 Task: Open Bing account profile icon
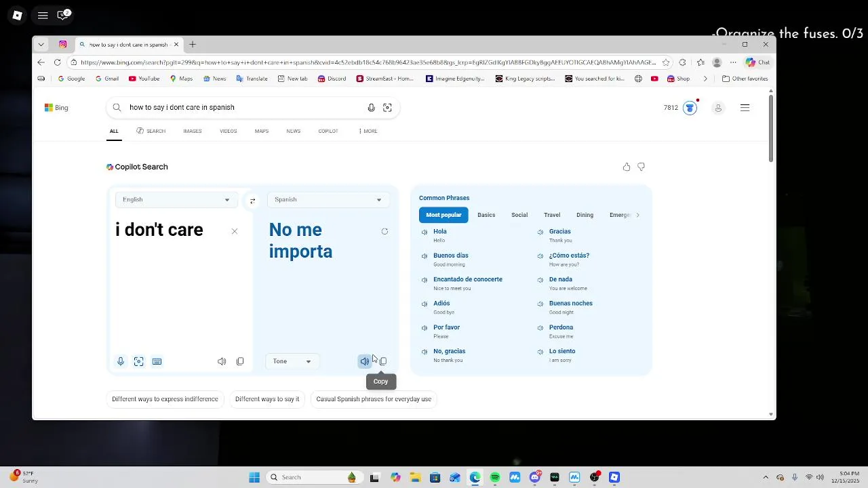pos(718,108)
